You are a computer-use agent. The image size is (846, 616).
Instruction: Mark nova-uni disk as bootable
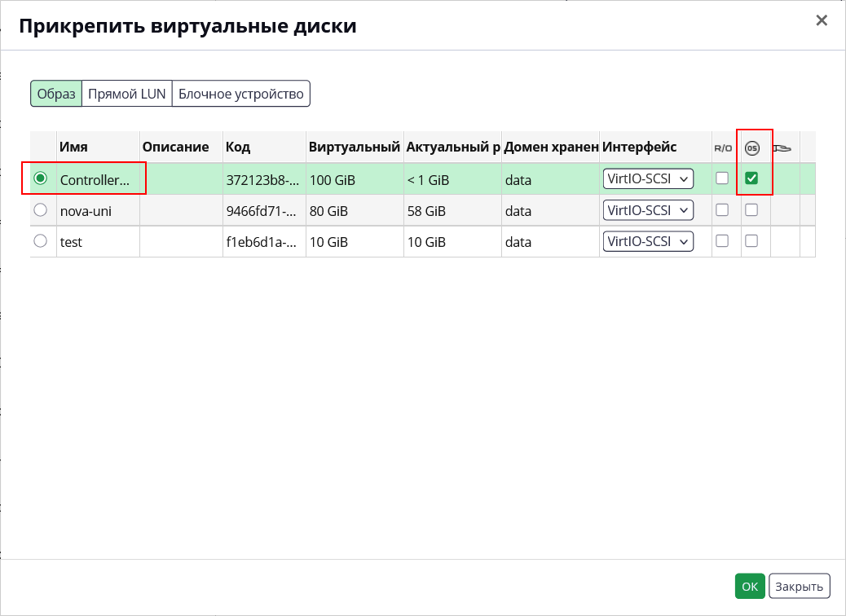751,210
